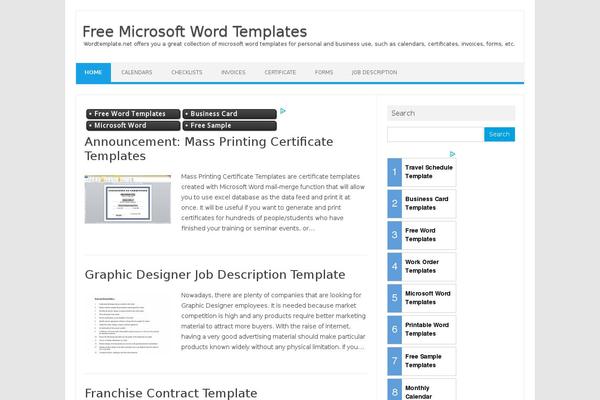Viewport: 600px width, 400px height.
Task: Open the Calendars menu item
Action: tap(137, 72)
